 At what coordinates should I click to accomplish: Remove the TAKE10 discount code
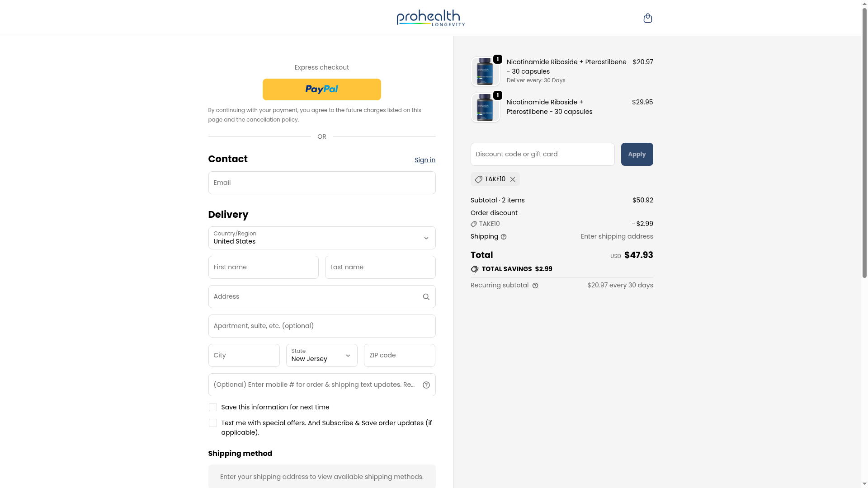[513, 179]
